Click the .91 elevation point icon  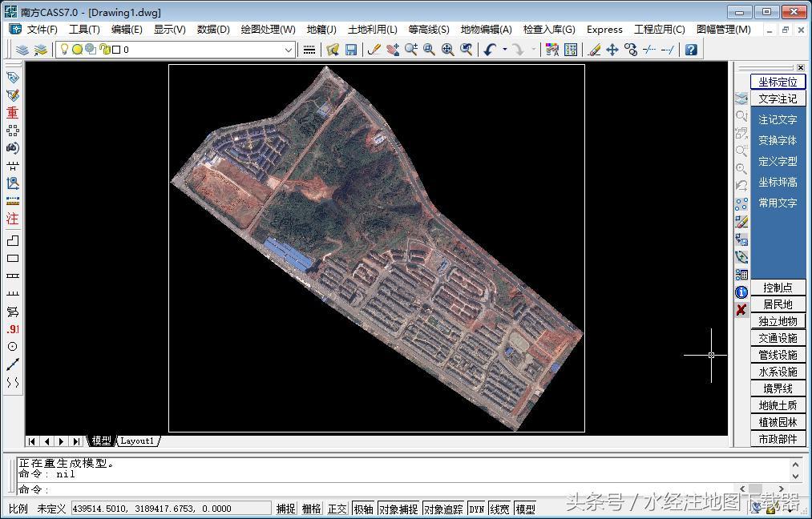pyautogui.click(x=13, y=329)
